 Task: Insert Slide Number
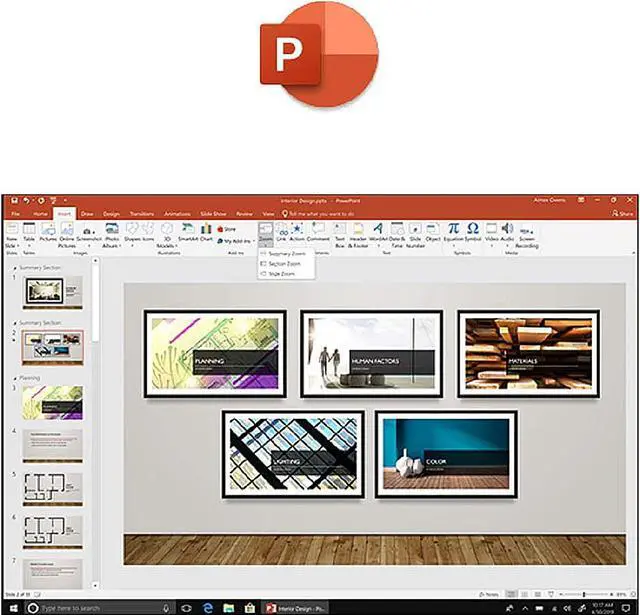click(x=415, y=235)
